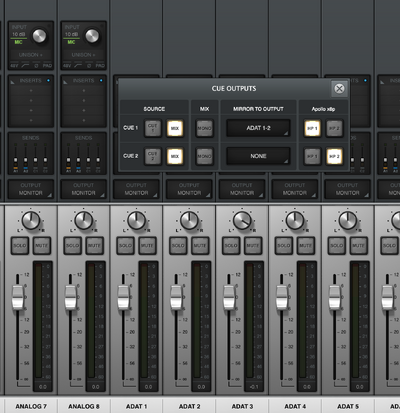Mute the ADAT 5 channel
Image resolution: width=400 pixels, height=413 pixels.
359,245
